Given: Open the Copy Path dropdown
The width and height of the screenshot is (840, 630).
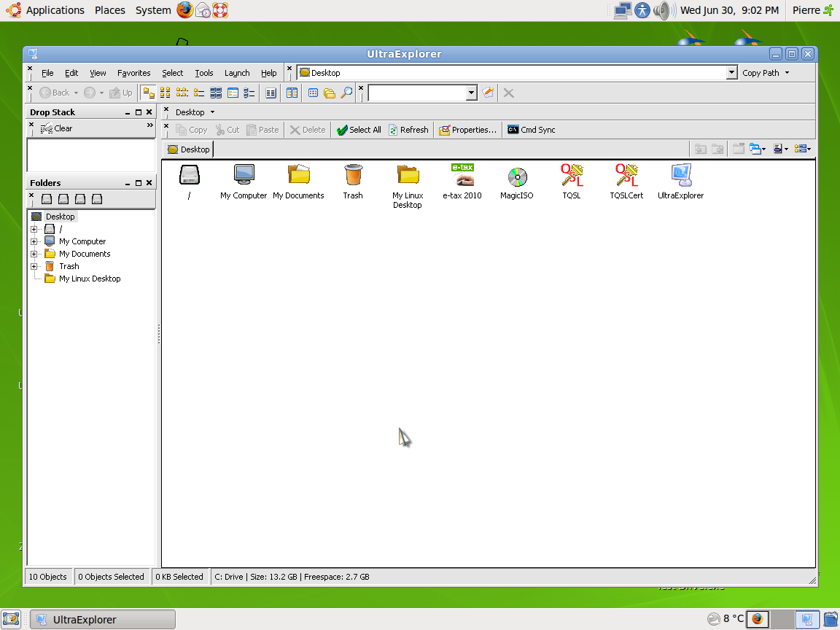Looking at the screenshot, I should [x=766, y=73].
